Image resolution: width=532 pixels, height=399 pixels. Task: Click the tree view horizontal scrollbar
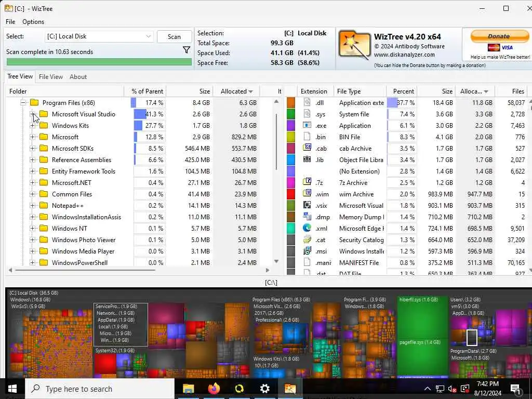[x=86, y=270]
